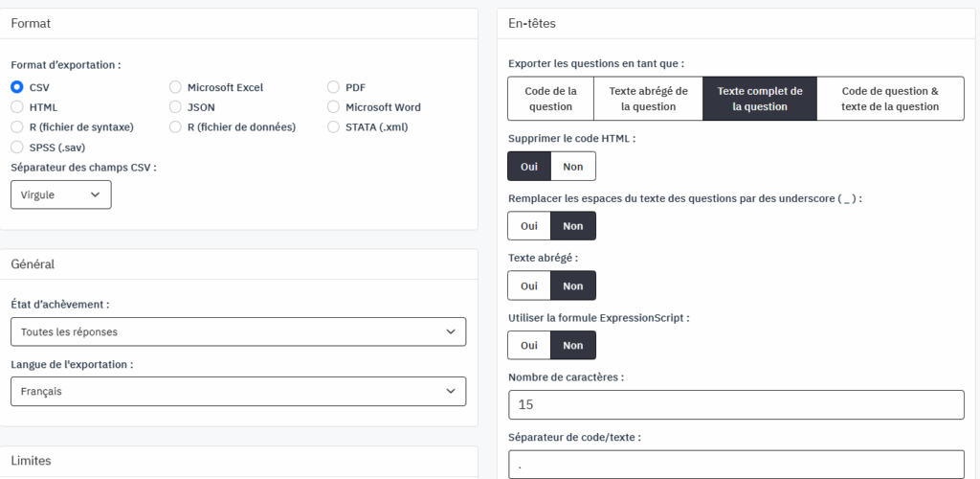The height and width of the screenshot is (479, 980).
Task: Click the Séparateur de code/texte field
Action: (735, 464)
